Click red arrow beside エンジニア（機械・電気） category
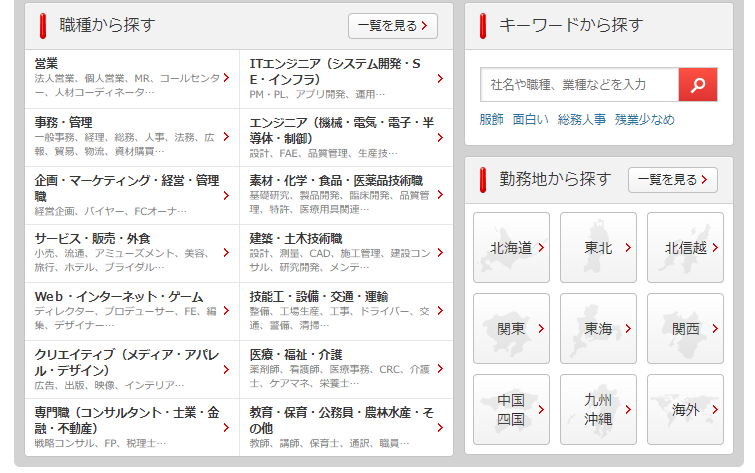 pos(440,138)
